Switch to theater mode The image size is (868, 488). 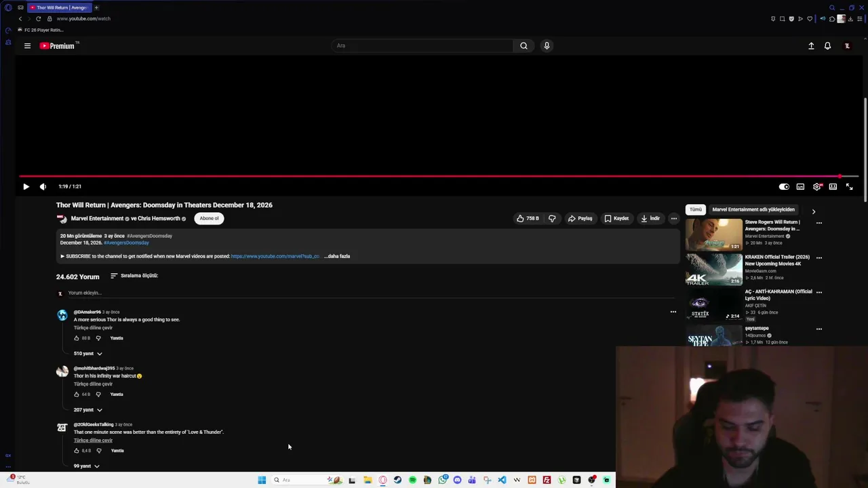pyautogui.click(x=833, y=186)
